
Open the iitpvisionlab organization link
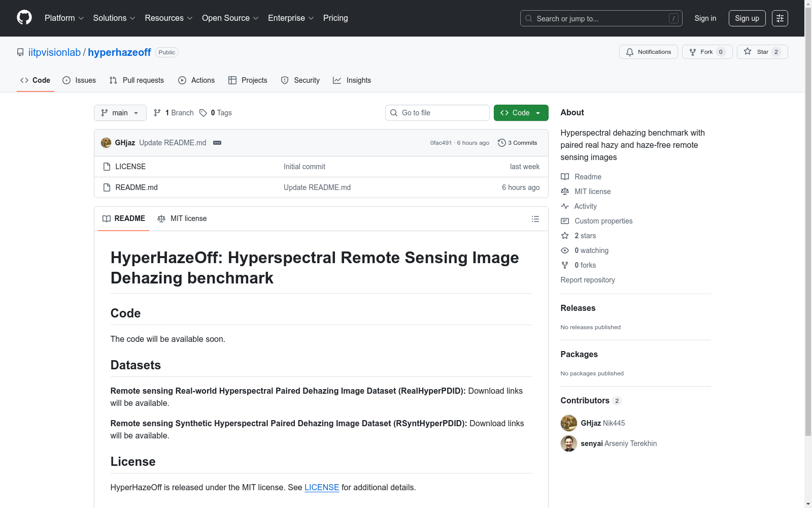click(x=54, y=52)
